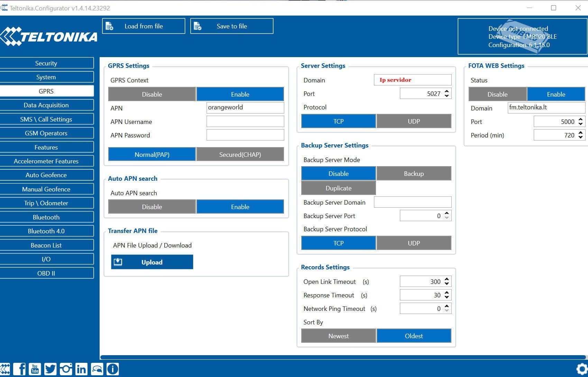The image size is (588, 377).
Task: Set Server Protocol to UDP
Action: pos(414,121)
